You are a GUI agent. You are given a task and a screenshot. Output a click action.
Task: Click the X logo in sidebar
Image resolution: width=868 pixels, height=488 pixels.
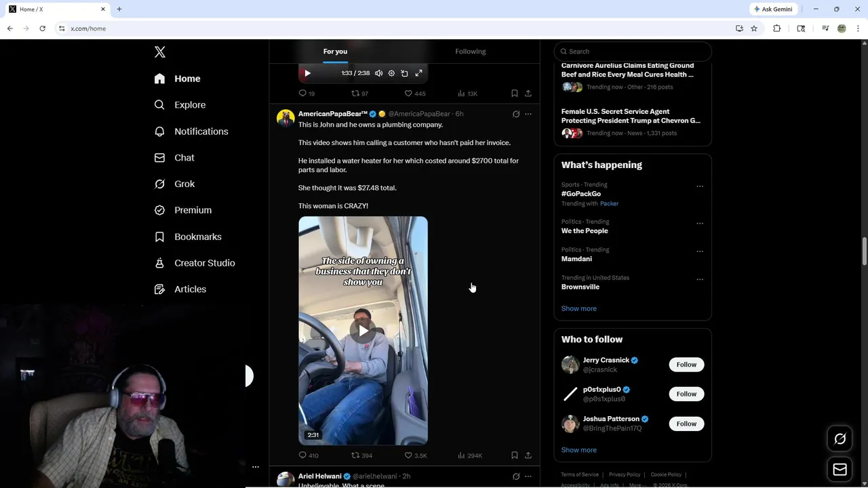click(160, 52)
